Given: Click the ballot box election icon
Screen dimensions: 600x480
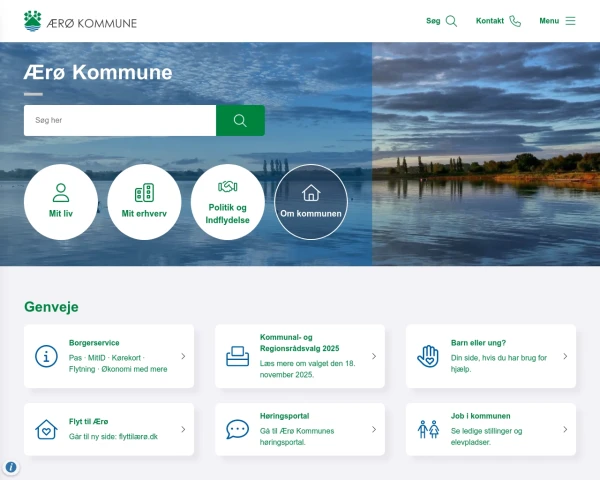Looking at the screenshot, I should (237, 356).
